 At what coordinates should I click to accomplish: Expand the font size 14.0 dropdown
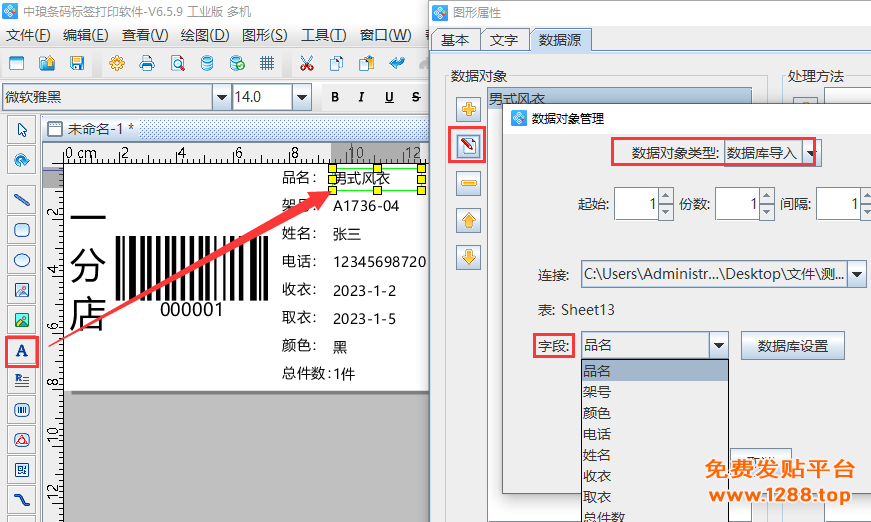(x=302, y=97)
